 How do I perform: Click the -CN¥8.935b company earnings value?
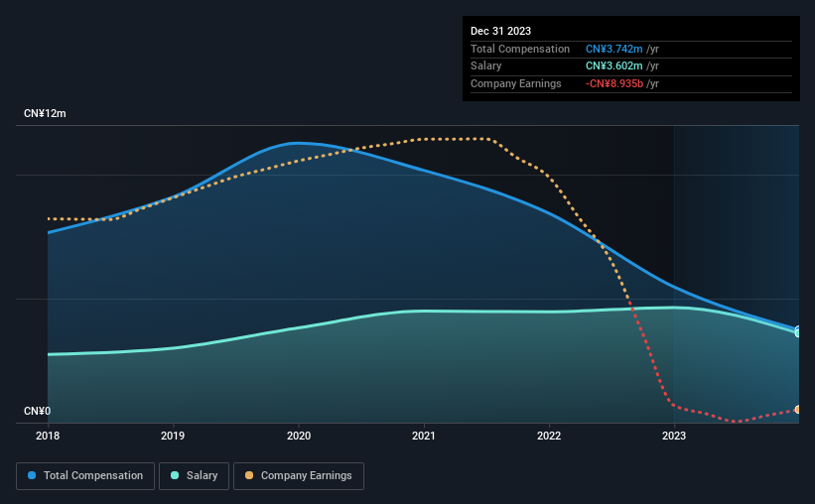(x=613, y=83)
